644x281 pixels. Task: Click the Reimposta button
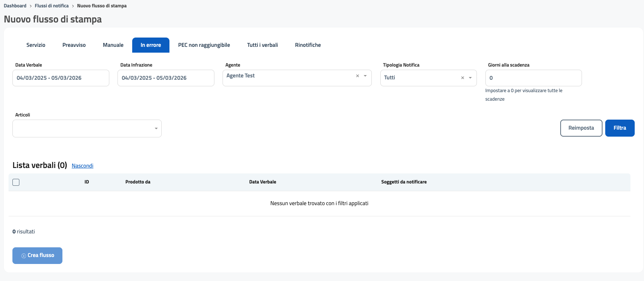point(581,128)
